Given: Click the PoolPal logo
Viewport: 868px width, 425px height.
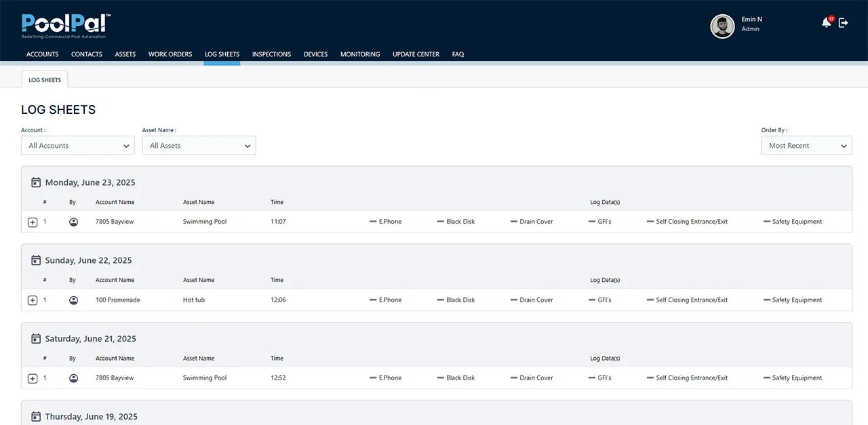Looking at the screenshot, I should pos(66,26).
